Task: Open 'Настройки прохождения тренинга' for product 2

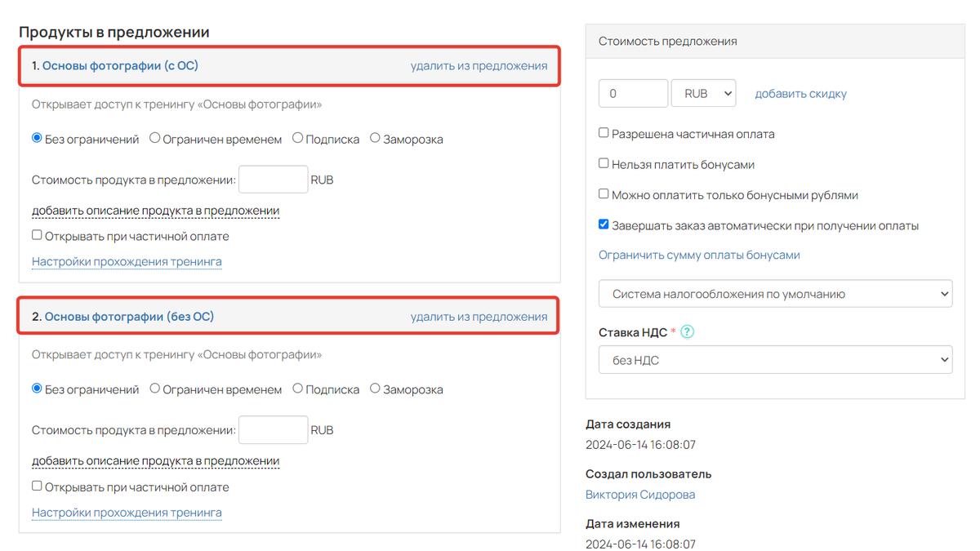Action: pyautogui.click(x=127, y=513)
